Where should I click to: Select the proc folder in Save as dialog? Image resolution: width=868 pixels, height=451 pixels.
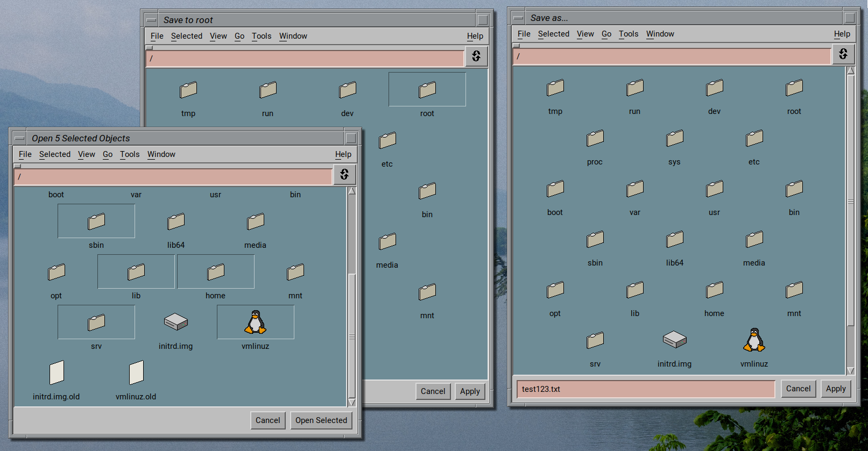[x=595, y=139]
